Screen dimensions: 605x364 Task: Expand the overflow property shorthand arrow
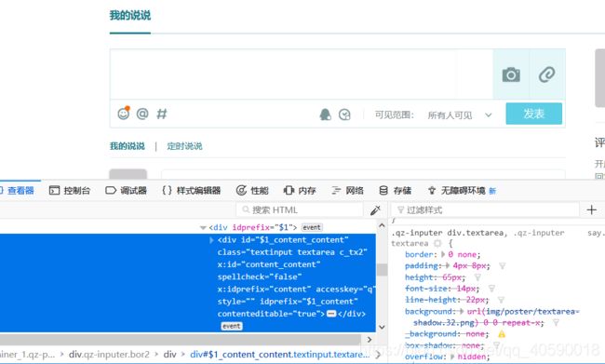[x=452, y=357]
